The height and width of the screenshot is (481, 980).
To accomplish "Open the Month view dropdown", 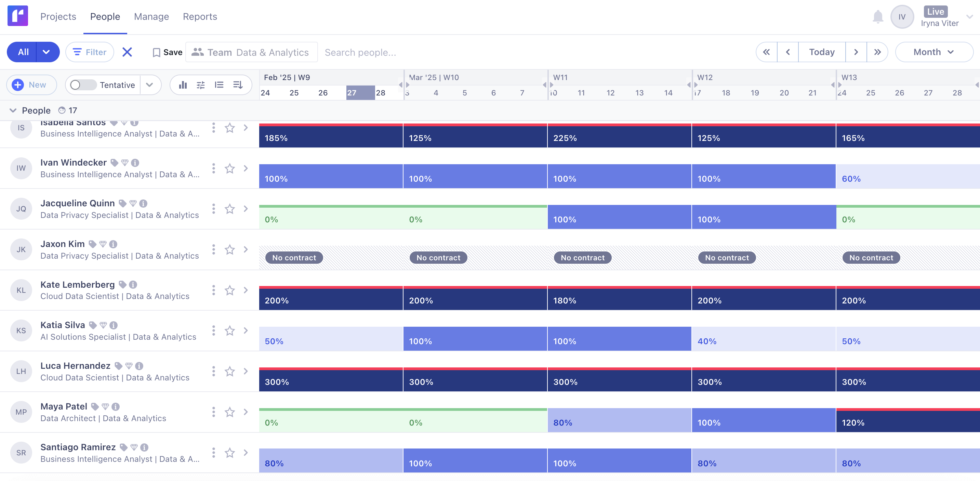I will pos(934,52).
